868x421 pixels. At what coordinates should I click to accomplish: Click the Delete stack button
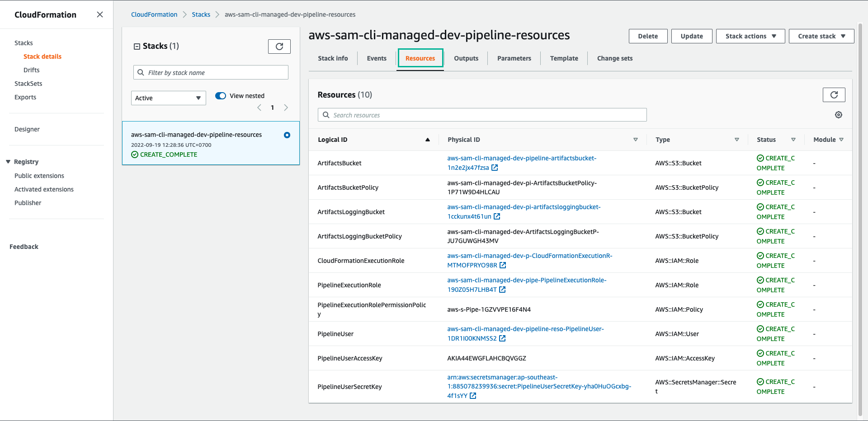[x=648, y=36]
